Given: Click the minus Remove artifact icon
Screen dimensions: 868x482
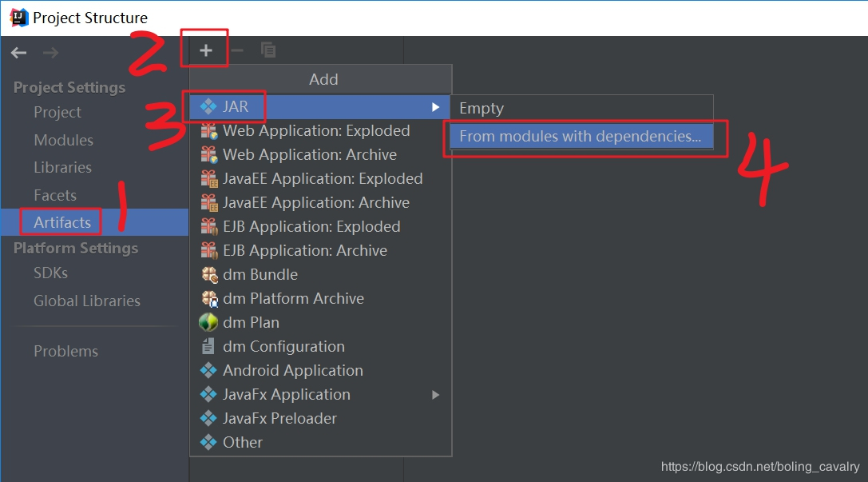Looking at the screenshot, I should [237, 50].
